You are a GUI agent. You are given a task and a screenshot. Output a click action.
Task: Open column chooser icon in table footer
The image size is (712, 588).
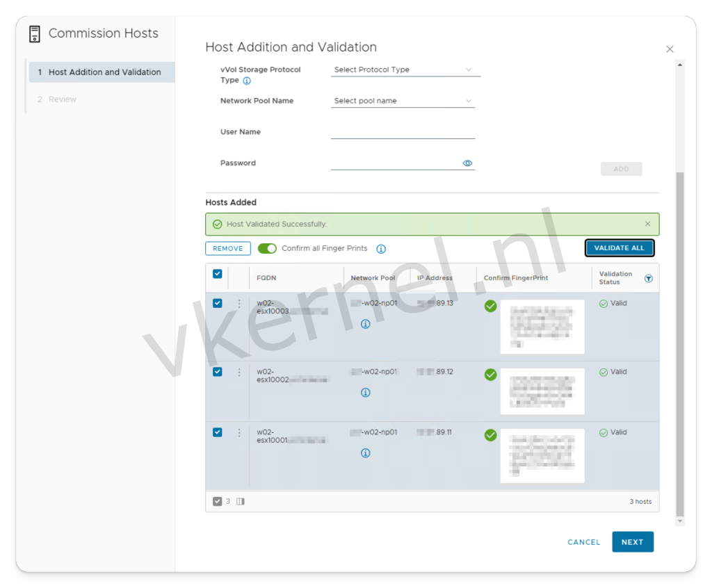[x=241, y=501]
